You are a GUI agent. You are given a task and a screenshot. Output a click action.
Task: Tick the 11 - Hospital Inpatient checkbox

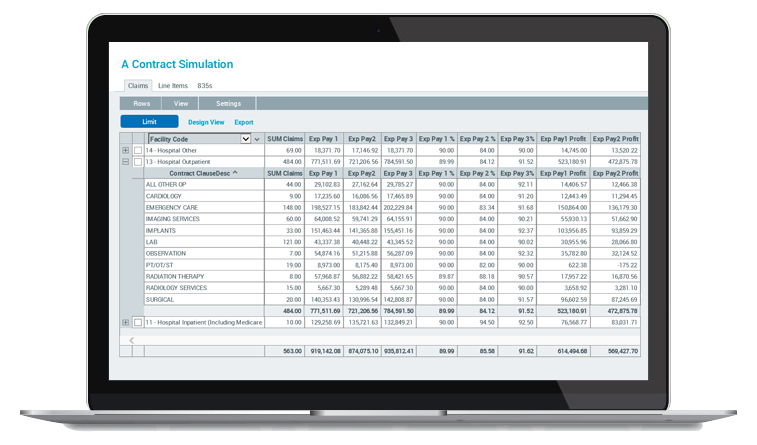tap(138, 322)
